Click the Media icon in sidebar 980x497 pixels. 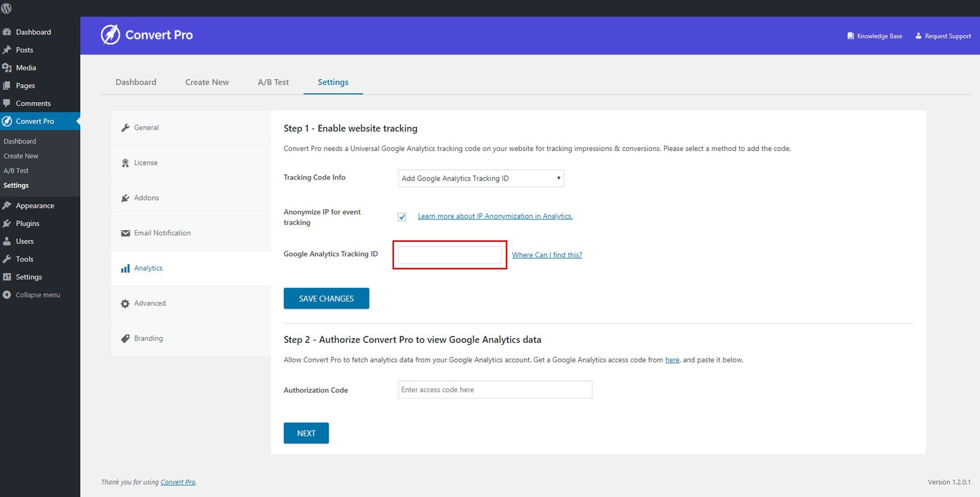click(7, 67)
